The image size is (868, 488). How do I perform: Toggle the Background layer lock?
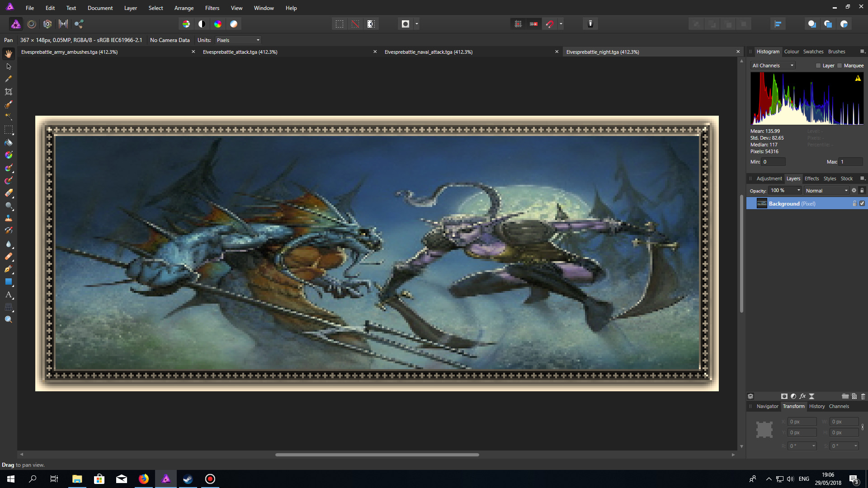click(854, 204)
